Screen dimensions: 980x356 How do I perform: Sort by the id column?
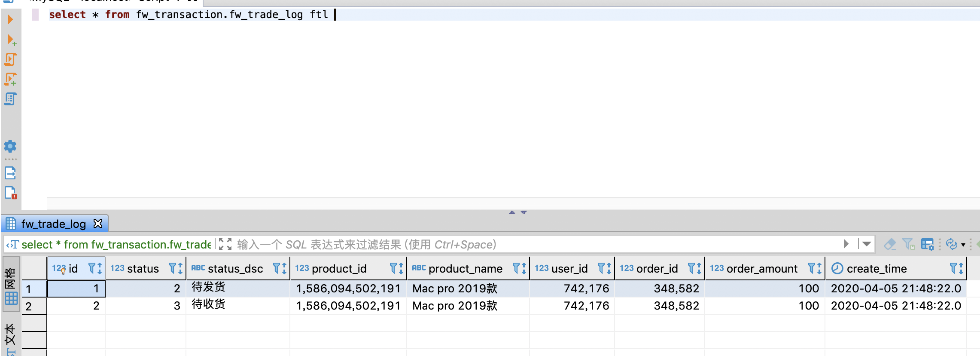(x=100, y=268)
